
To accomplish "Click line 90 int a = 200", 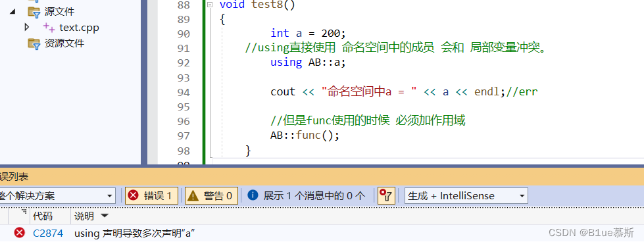I will click(x=308, y=34).
